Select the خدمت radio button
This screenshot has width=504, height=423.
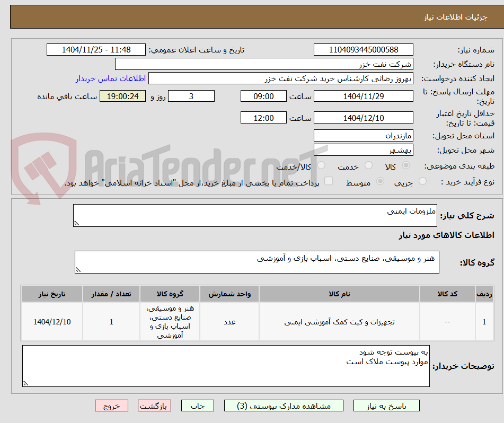tap(368, 165)
